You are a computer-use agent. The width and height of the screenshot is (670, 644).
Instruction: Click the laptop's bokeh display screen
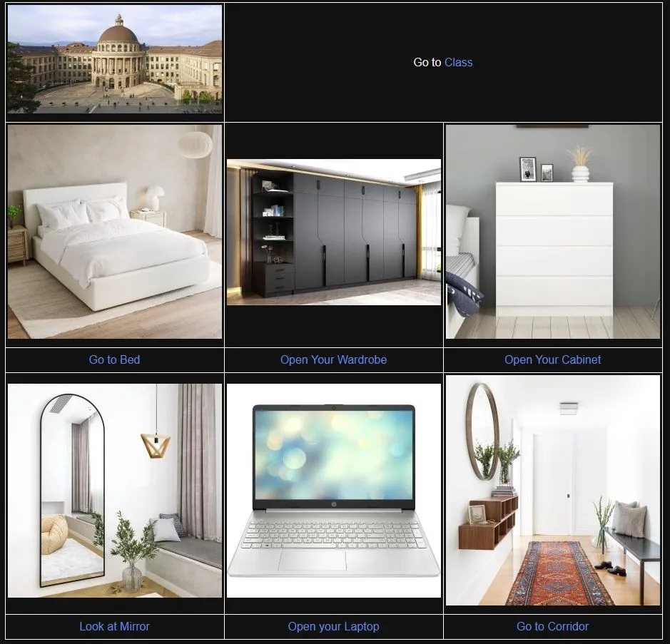[x=333, y=454]
